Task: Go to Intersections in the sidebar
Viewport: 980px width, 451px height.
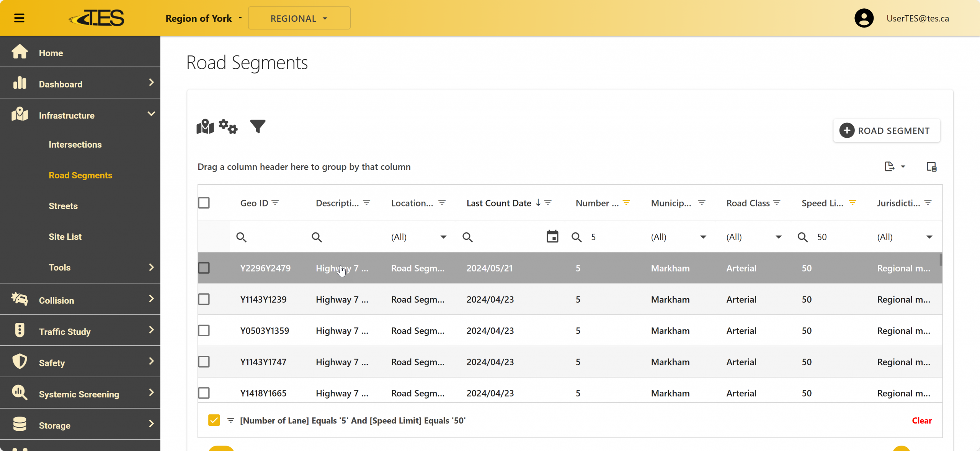Action: point(75,145)
